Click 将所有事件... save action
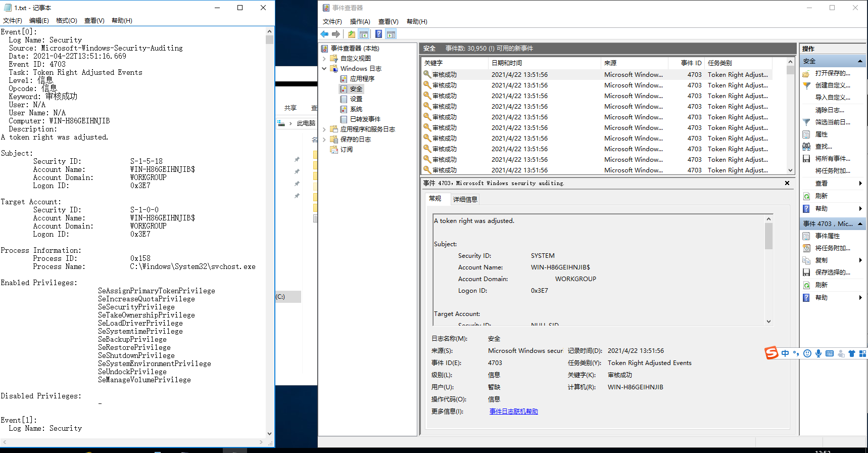 tap(833, 159)
